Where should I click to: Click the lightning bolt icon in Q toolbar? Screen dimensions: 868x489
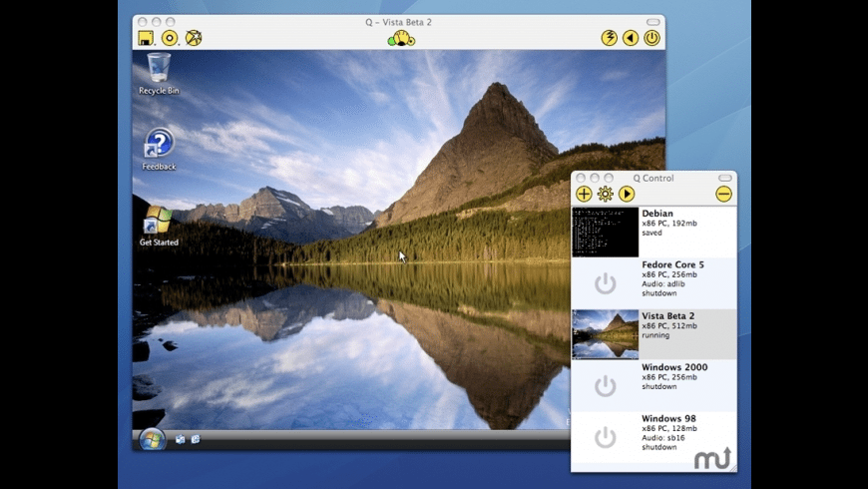(x=609, y=38)
